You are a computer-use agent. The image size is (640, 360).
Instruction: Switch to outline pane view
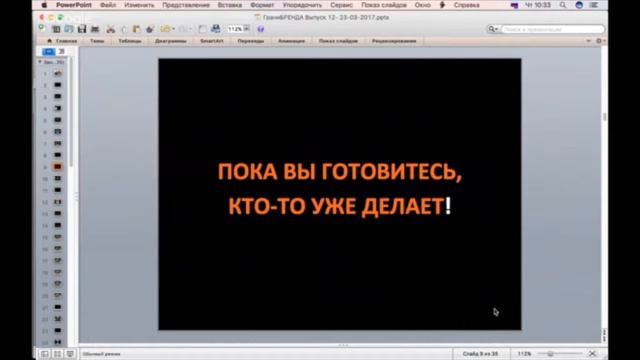click(x=62, y=51)
